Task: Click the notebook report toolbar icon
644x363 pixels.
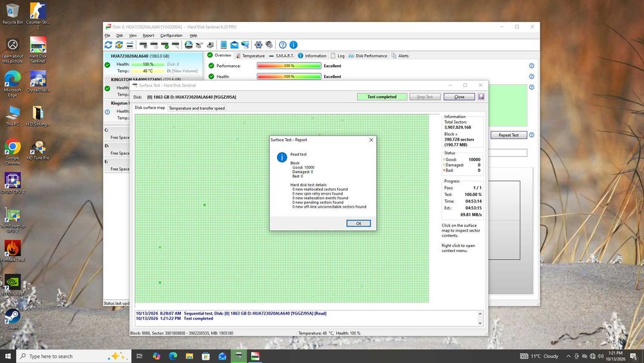Action: 223,44
